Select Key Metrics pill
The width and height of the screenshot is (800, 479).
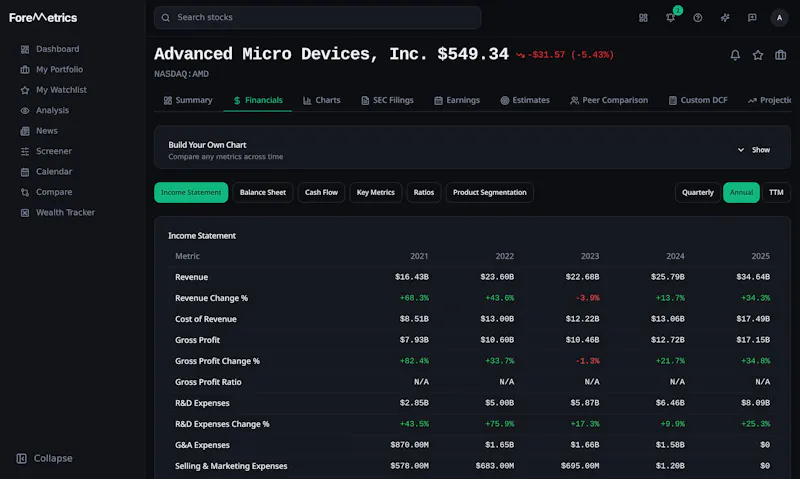point(376,192)
